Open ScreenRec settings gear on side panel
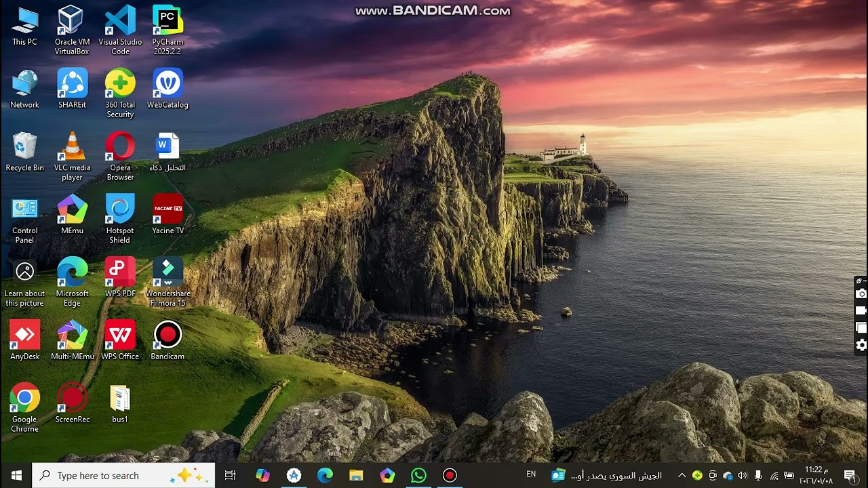Viewport: 868px width, 488px height. (x=861, y=345)
